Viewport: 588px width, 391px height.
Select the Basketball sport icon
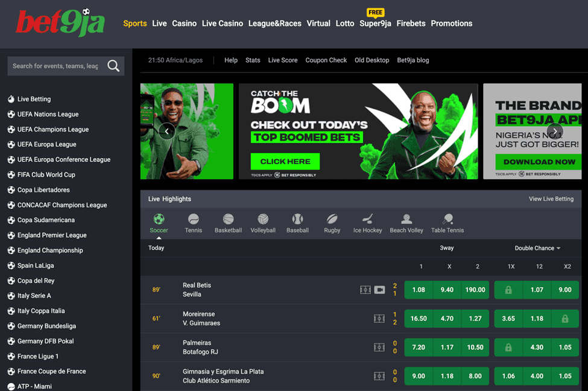(228, 219)
